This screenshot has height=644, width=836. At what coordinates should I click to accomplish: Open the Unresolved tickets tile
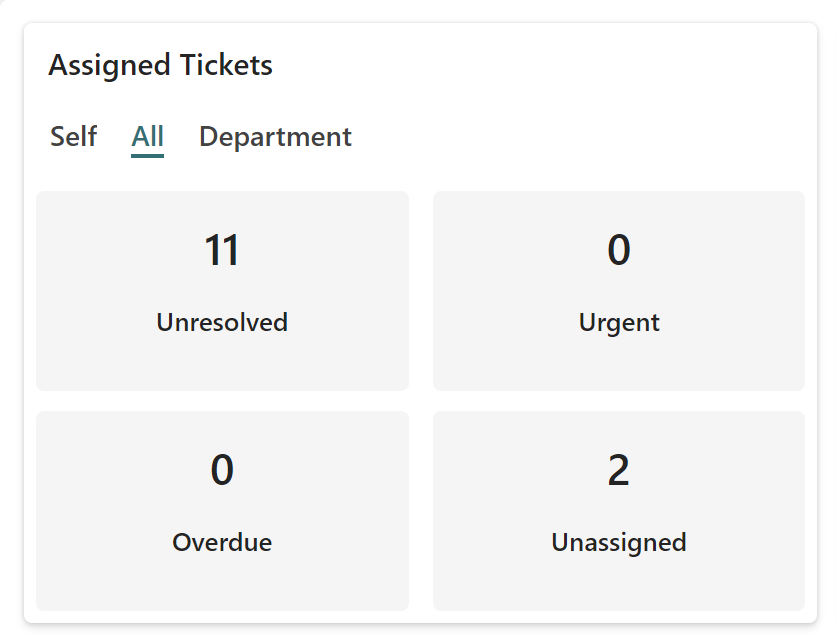click(x=222, y=290)
